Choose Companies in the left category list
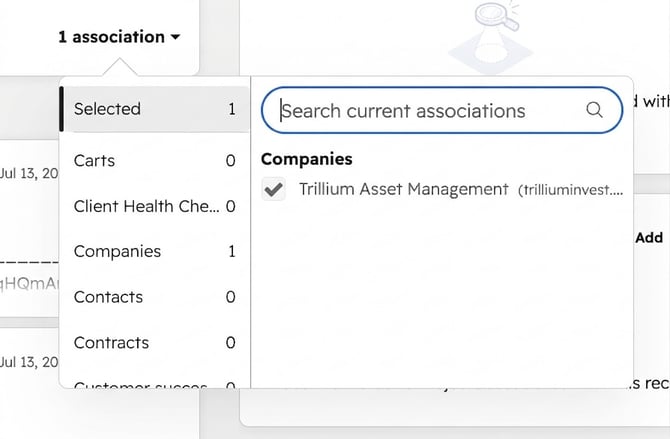670x439 pixels. click(x=154, y=251)
